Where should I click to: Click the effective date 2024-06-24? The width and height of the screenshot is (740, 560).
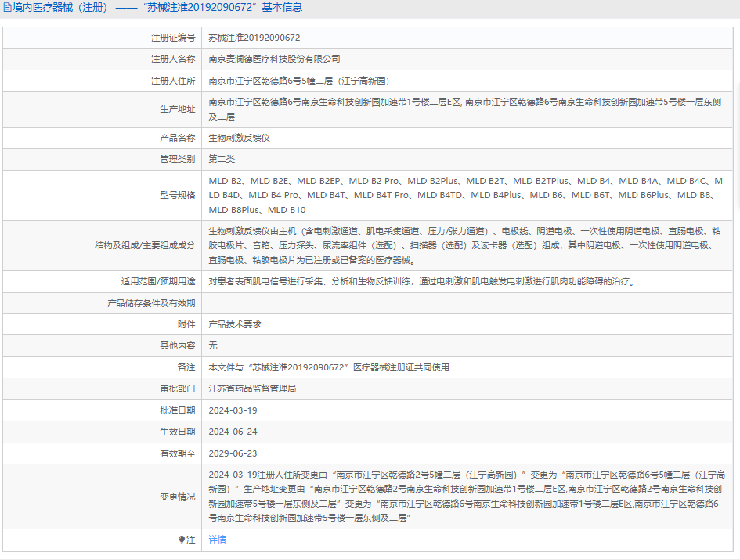[233, 432]
